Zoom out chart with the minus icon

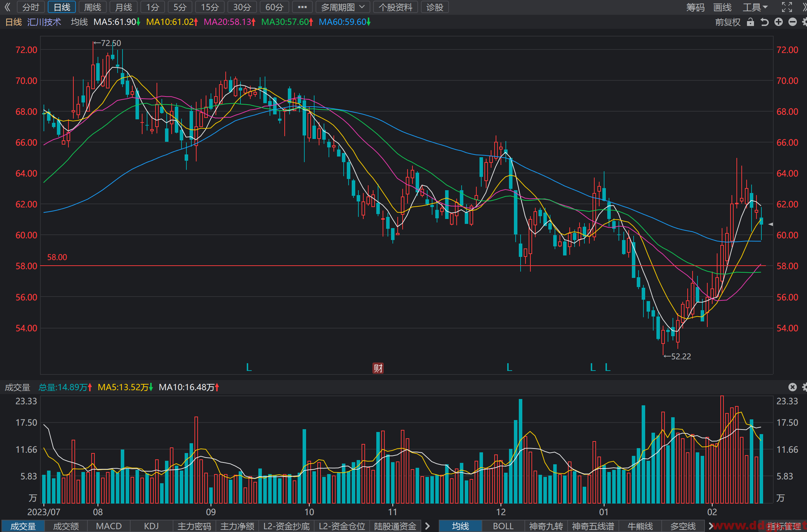(793, 22)
